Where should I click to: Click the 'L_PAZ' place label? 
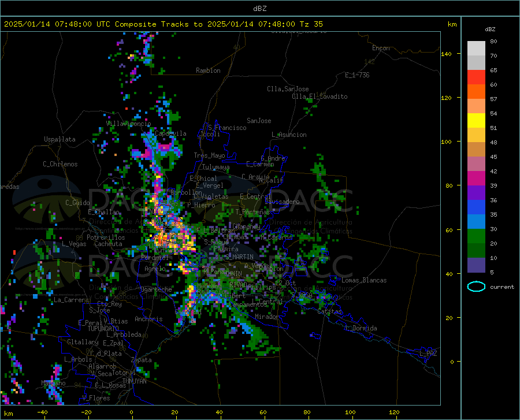click(428, 354)
